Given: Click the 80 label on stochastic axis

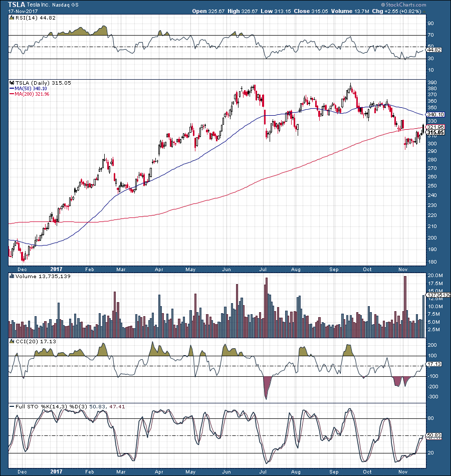Looking at the screenshot, I should (430, 418).
